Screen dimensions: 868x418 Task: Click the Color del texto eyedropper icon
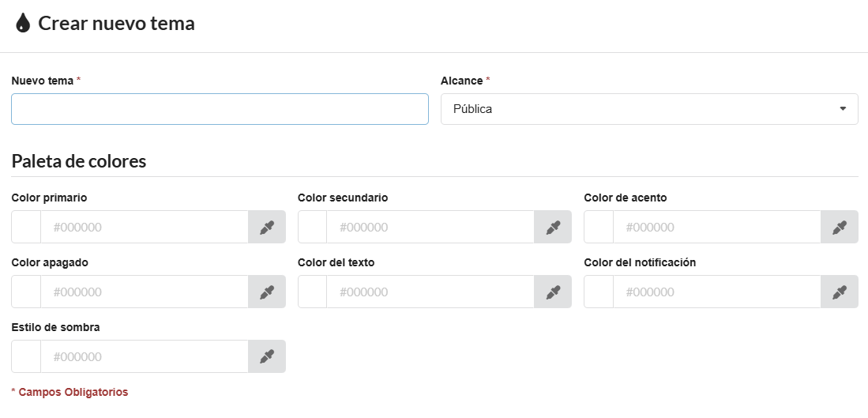pyautogui.click(x=553, y=292)
